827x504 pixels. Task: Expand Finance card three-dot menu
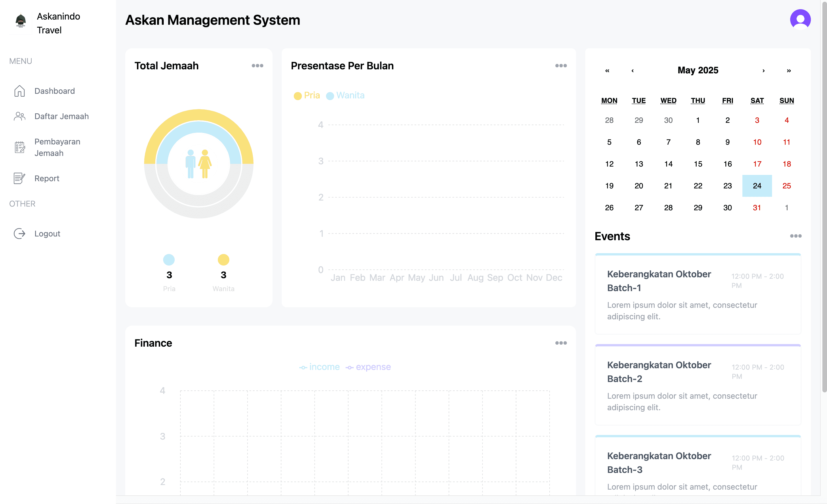(x=561, y=343)
